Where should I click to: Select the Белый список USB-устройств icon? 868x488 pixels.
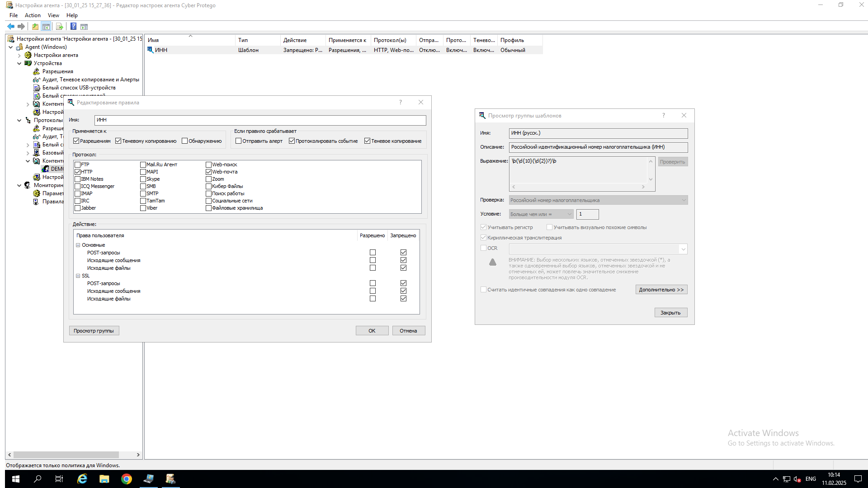37,88
